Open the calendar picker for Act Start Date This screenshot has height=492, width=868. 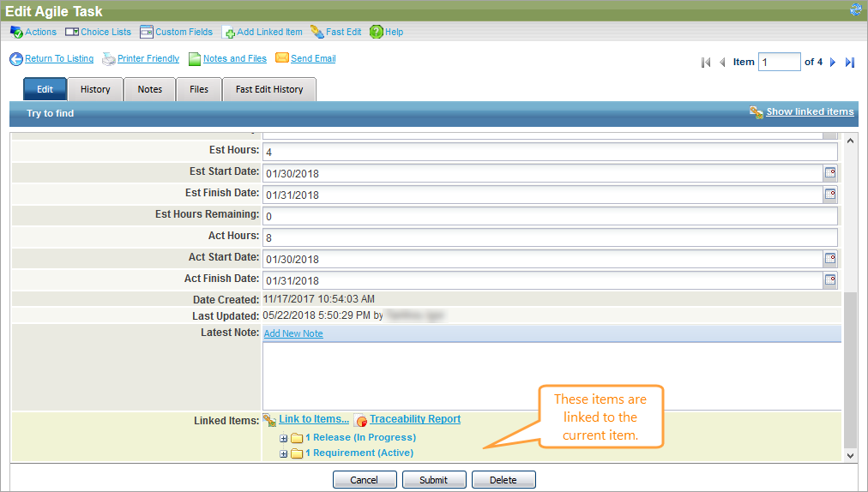click(829, 259)
